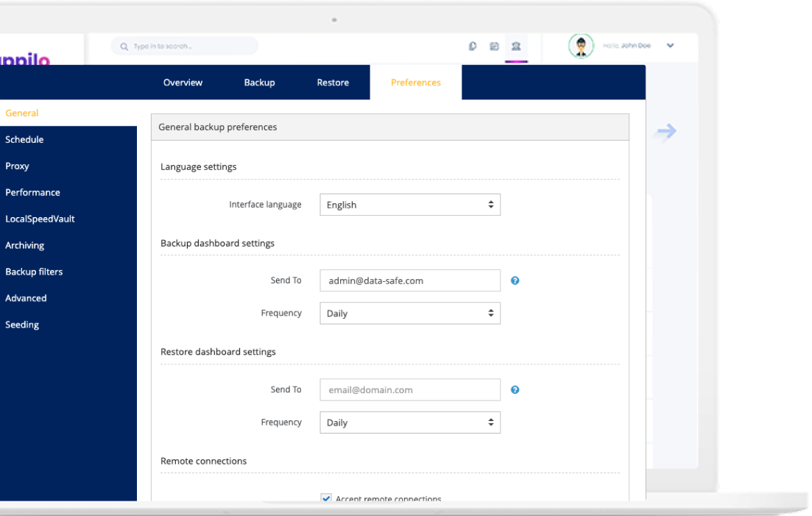The image size is (812, 516).
Task: Click the restore Send To email field
Action: pyautogui.click(x=410, y=389)
